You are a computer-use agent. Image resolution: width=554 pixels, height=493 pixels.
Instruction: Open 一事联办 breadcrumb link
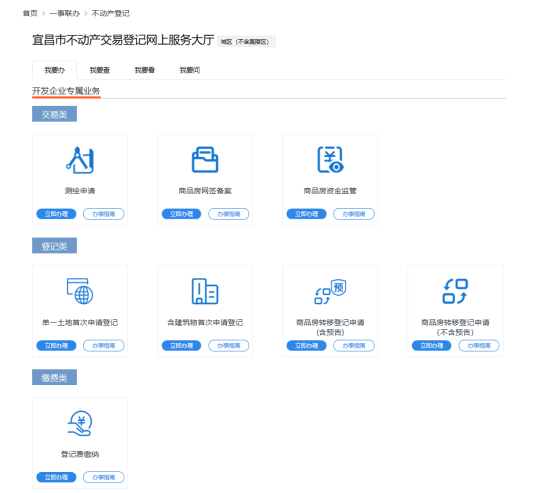pyautogui.click(x=65, y=13)
